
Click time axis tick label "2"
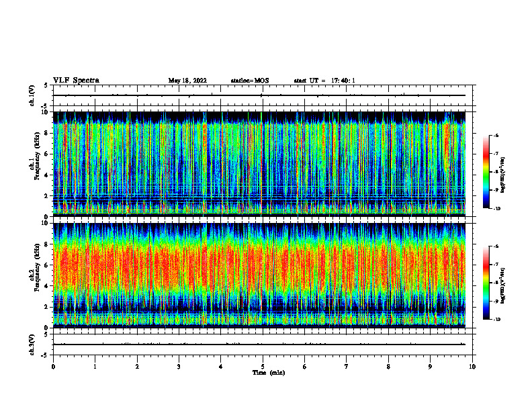(x=137, y=367)
